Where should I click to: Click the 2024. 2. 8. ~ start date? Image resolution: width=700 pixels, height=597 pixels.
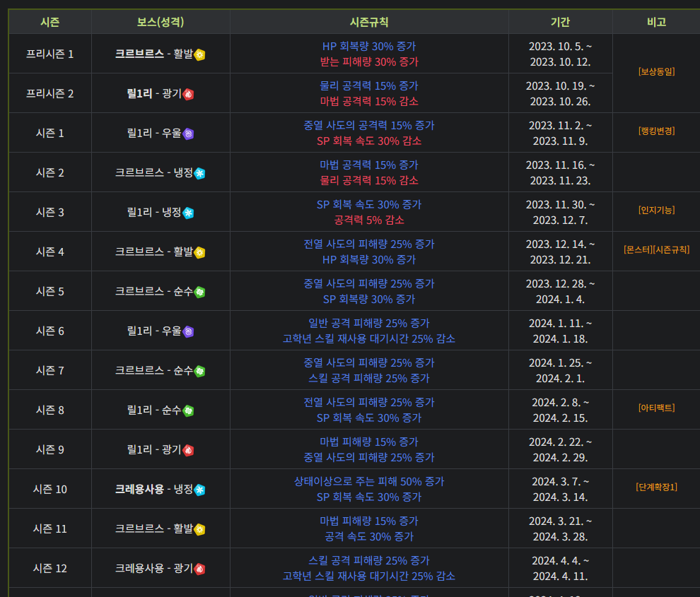(x=560, y=403)
